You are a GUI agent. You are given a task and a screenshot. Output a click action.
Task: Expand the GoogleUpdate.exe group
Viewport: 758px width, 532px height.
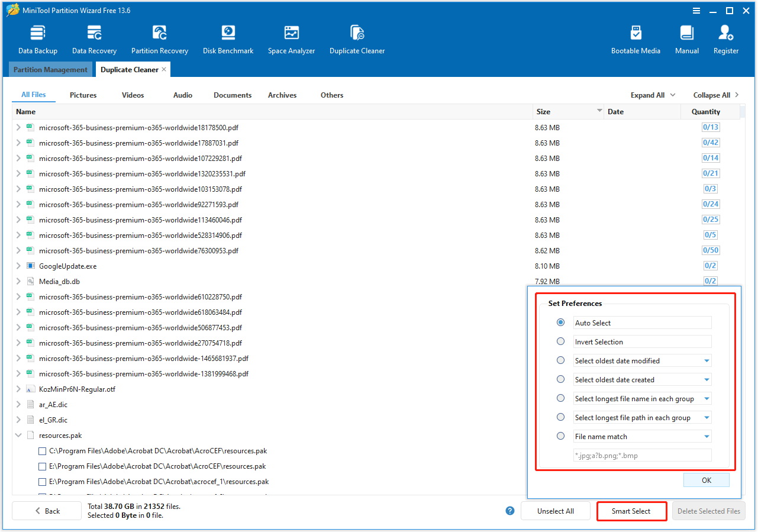click(x=18, y=266)
